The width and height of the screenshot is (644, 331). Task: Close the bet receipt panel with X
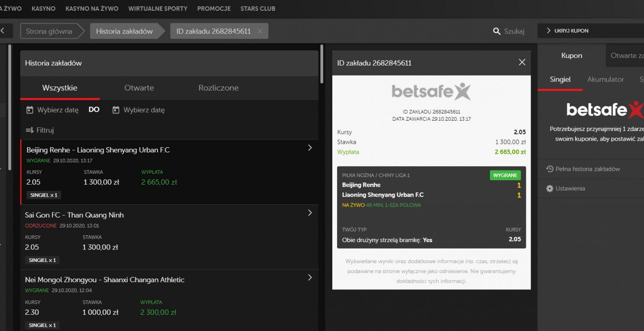522,62
